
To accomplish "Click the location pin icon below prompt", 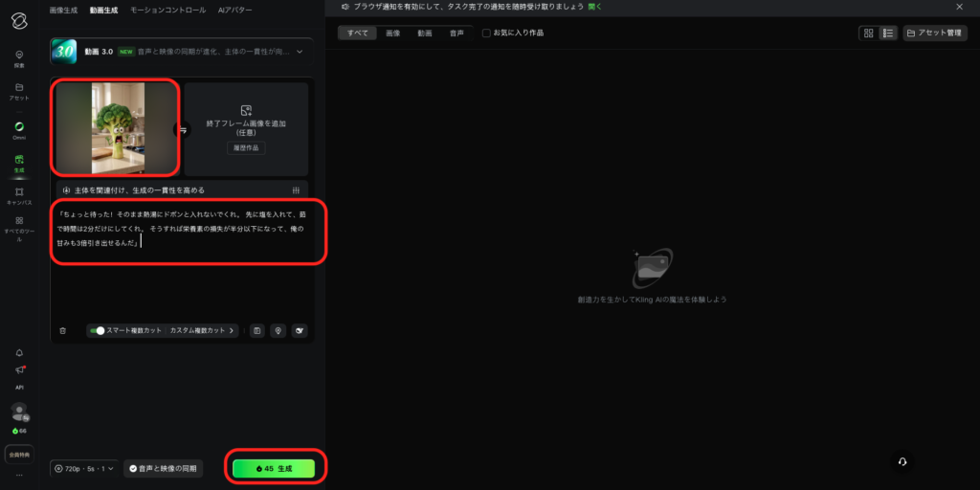I will point(278,330).
